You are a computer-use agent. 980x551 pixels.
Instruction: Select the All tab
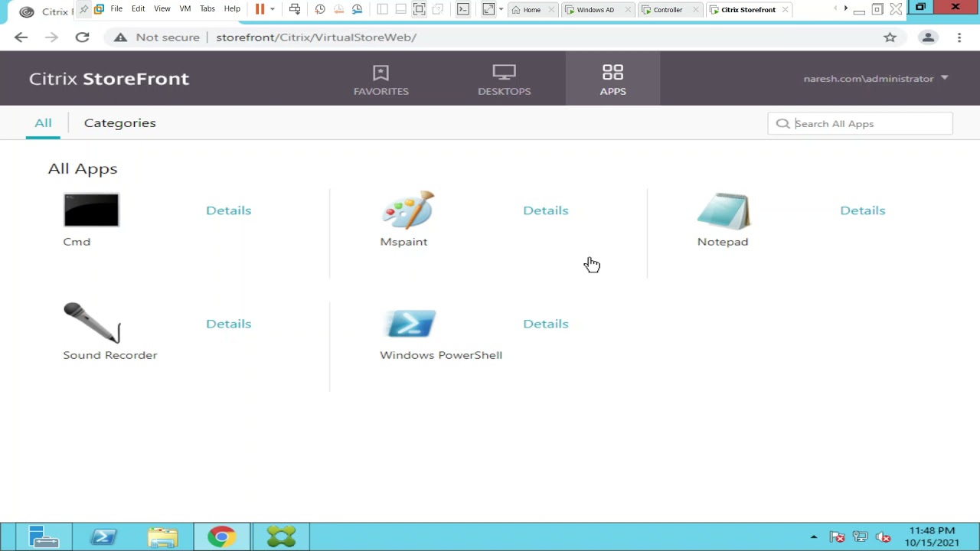click(43, 122)
